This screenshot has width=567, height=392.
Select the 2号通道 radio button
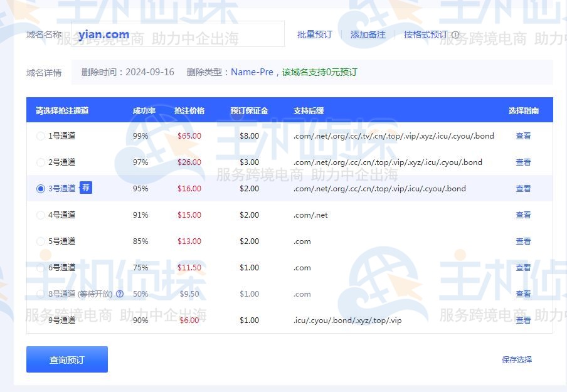[40, 162]
